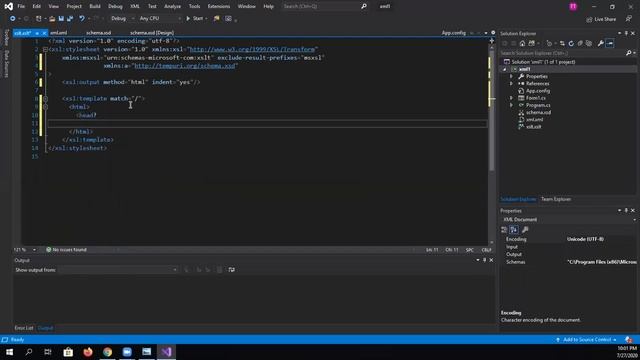This screenshot has height=360, width=640.
Task: Open the Debug configuration dropdown
Action: (122, 18)
